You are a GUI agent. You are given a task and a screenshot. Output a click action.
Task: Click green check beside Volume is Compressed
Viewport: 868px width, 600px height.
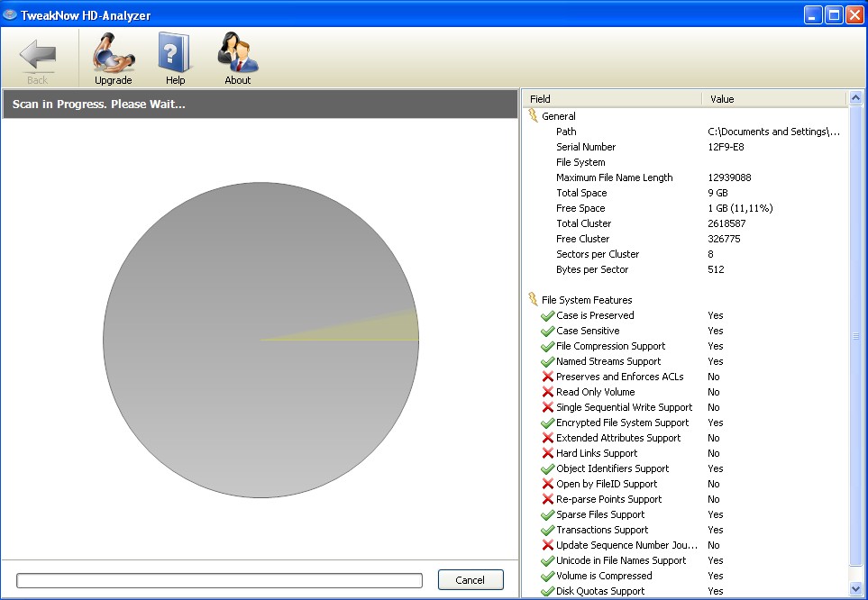click(x=547, y=577)
